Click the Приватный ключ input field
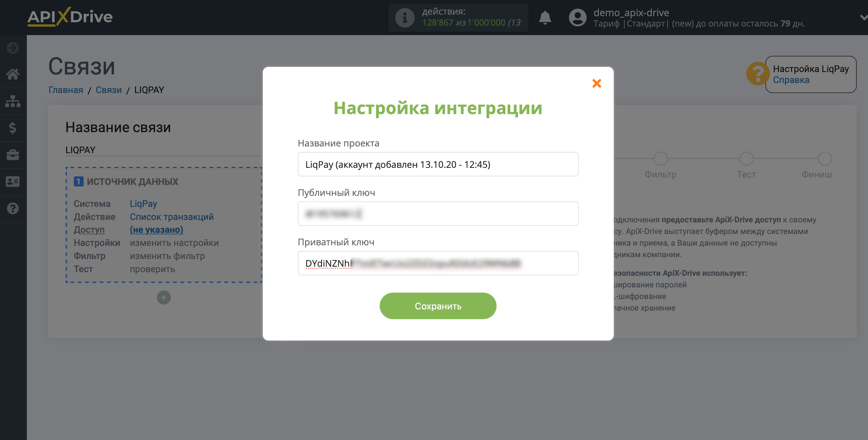This screenshot has width=868, height=440. point(438,263)
